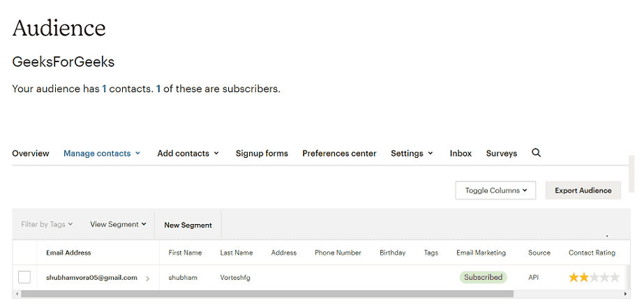This screenshot has height=305, width=644.
Task: Open Filter by Tags dropdown
Action: pos(47,225)
